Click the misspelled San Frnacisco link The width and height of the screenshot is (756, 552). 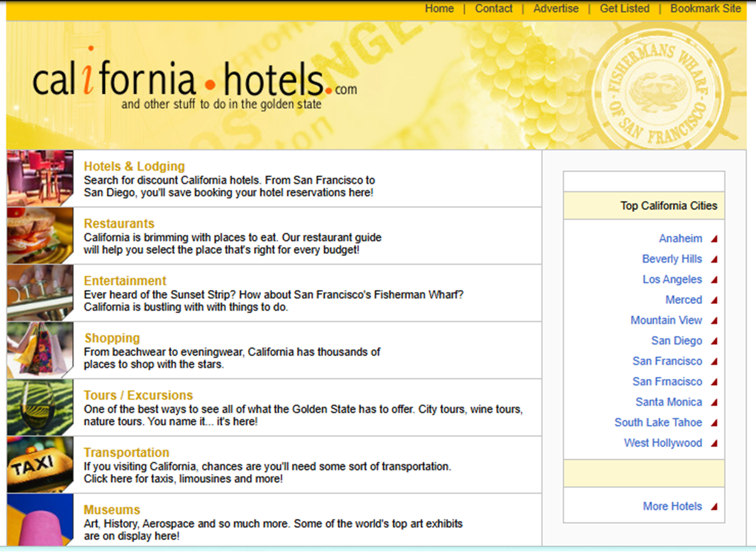click(x=667, y=382)
